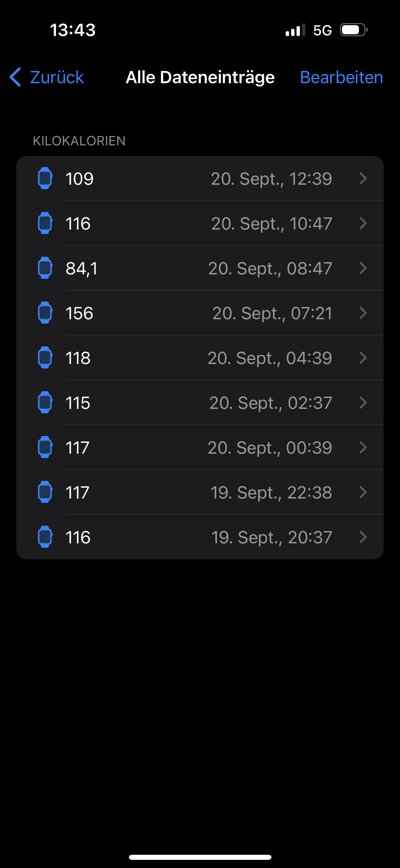The width and height of the screenshot is (400, 868).
Task: Expand entry from 20. Sept., 12:39 via chevron
Action: coord(363,178)
